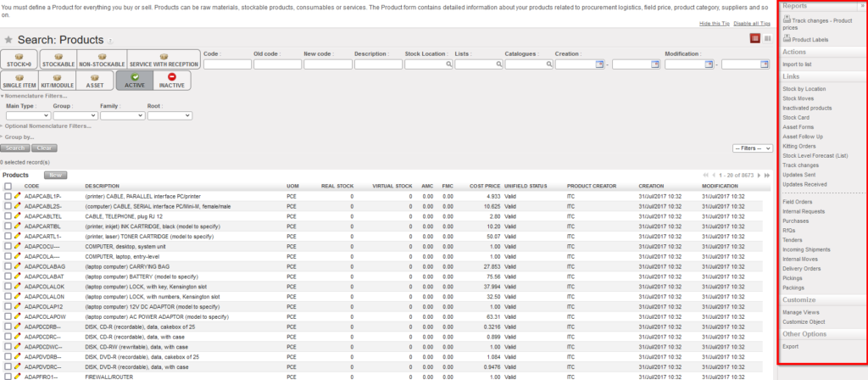This screenshot has height=380, width=868.
Task: Toggle the Inactive filter button
Action: (172, 81)
